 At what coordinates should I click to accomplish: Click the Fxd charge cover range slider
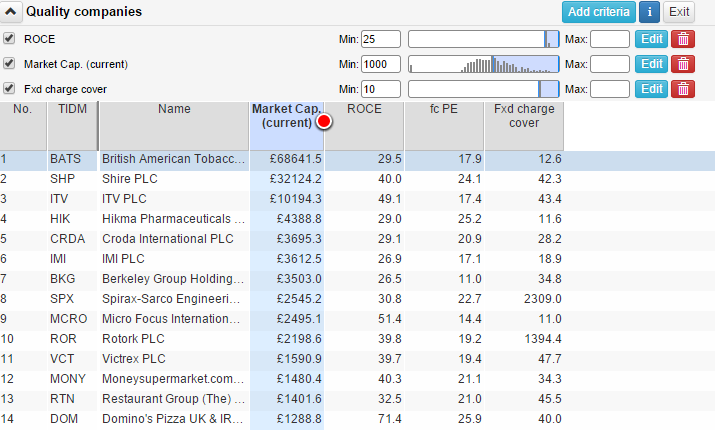point(483,89)
